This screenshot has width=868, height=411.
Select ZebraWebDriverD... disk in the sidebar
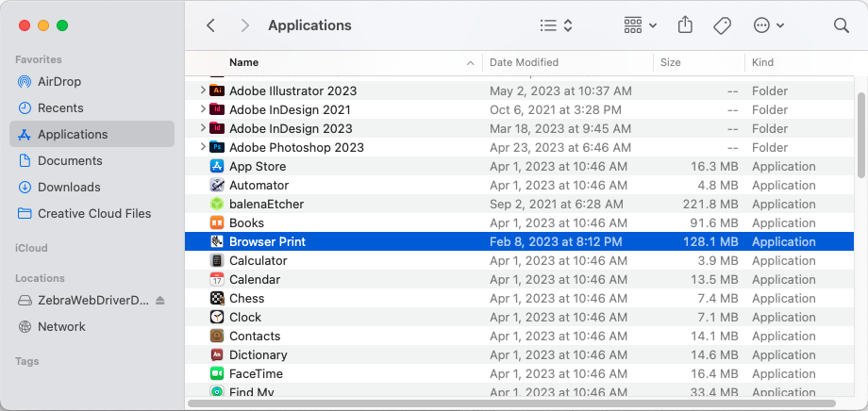[x=83, y=301]
